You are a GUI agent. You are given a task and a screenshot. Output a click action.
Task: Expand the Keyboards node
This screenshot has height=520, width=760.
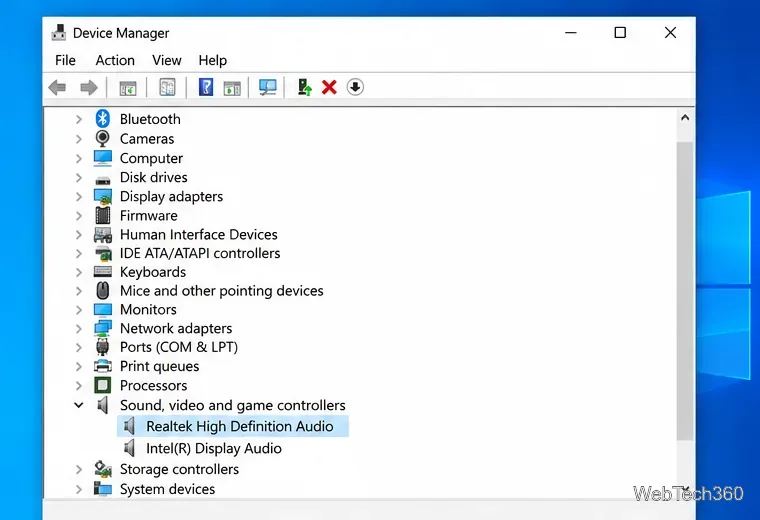click(79, 272)
